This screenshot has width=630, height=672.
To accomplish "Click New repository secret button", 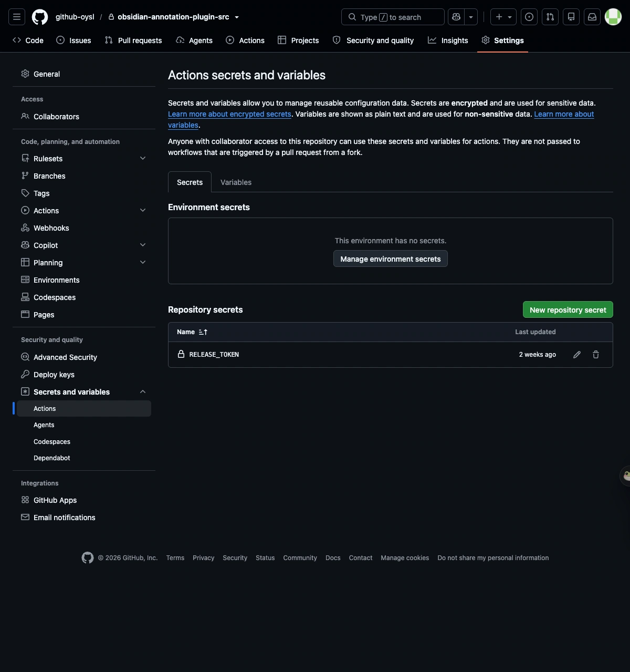I will tap(568, 310).
